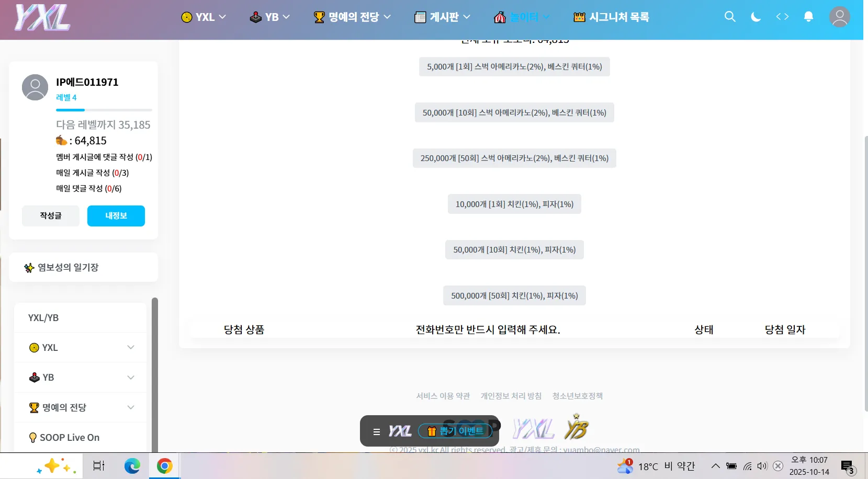This screenshot has width=868, height=479.
Task: Expand the YB sidebar section
Action: [x=82, y=378]
